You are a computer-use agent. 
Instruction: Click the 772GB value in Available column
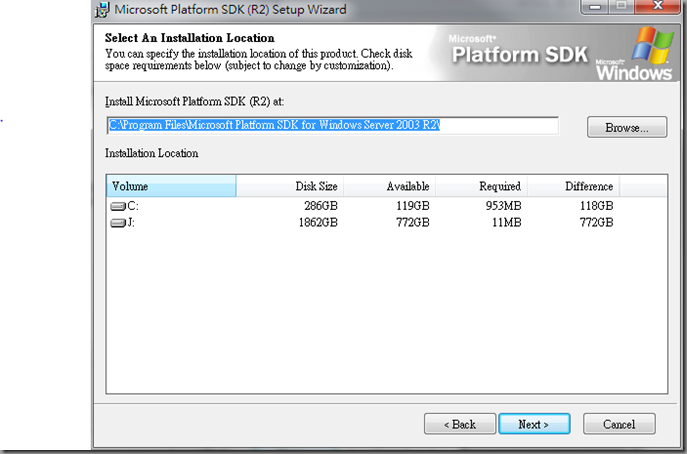[x=413, y=223]
